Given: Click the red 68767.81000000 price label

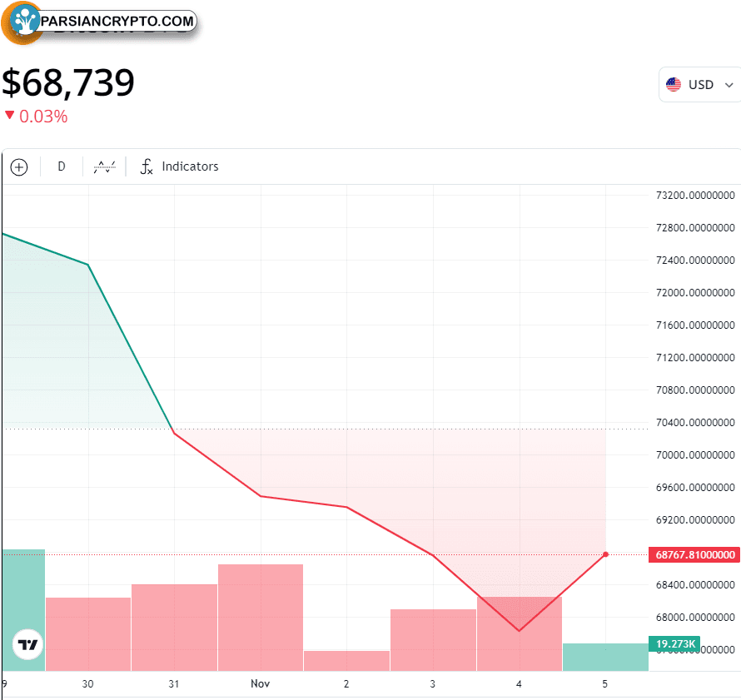Looking at the screenshot, I should (694, 554).
